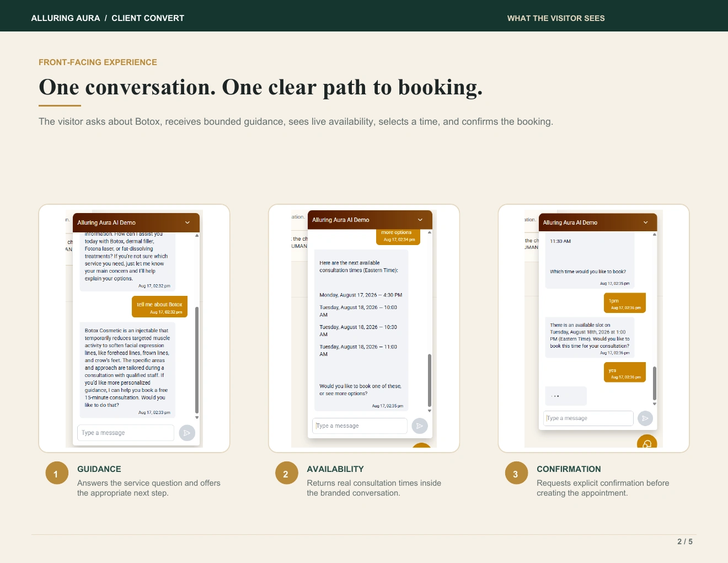Screen dimensions: 728x563
Task: Click scrollbar thumb in Guidance chat
Action: click(x=197, y=360)
